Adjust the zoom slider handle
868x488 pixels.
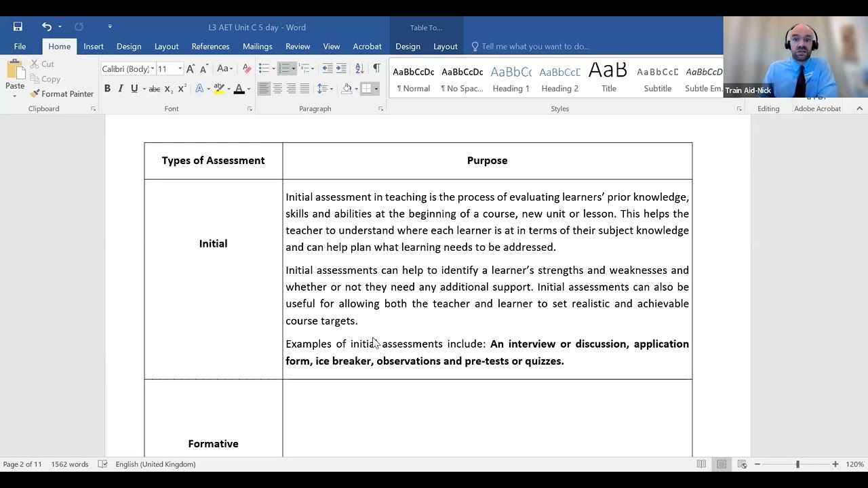tap(797, 464)
